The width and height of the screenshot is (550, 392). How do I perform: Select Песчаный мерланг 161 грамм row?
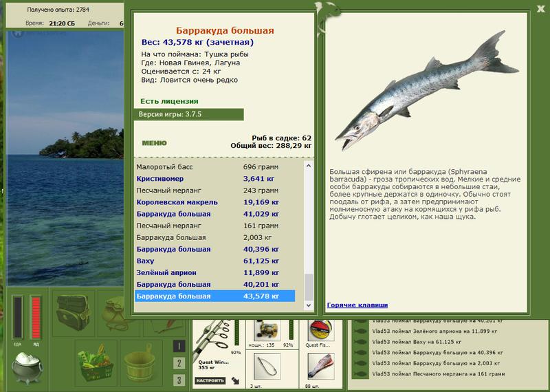[215, 226]
